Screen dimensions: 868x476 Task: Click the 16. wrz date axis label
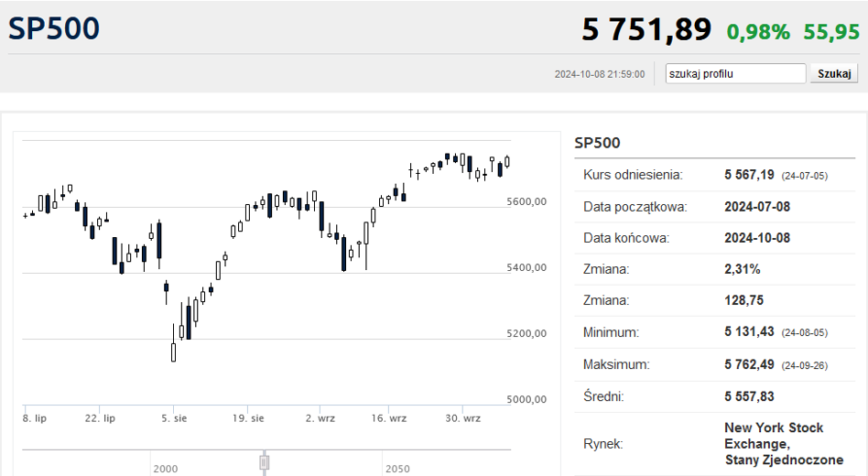coord(388,418)
